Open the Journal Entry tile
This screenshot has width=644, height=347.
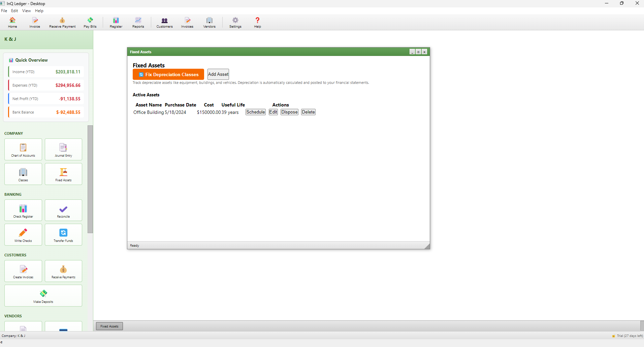coord(63,150)
